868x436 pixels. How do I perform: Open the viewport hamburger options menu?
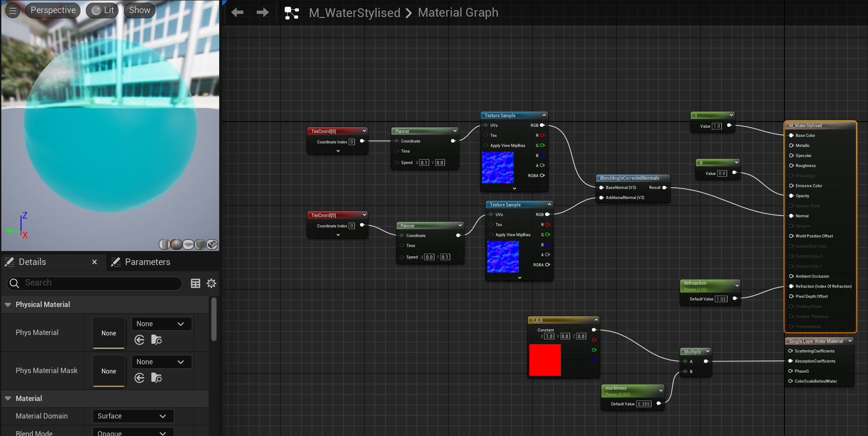click(13, 10)
